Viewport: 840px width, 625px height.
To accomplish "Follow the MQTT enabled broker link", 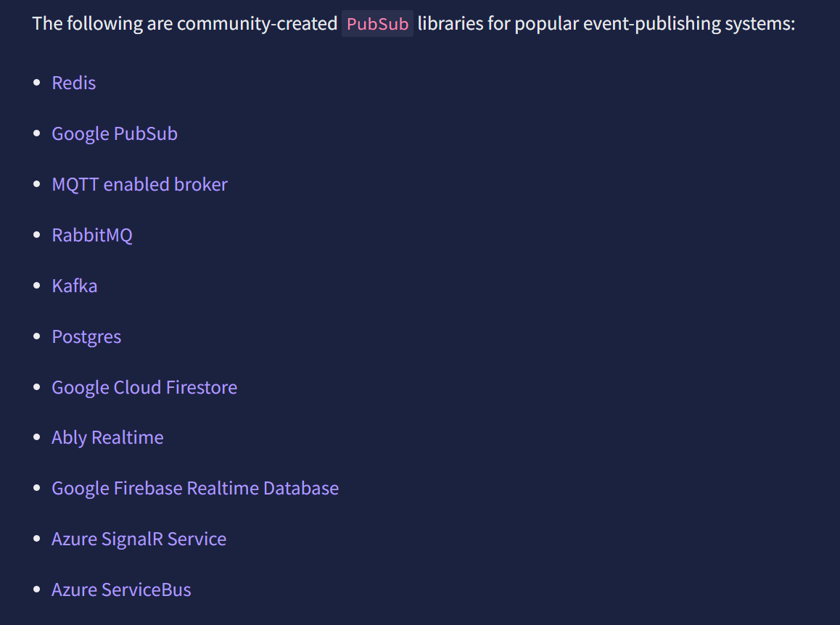I will pyautogui.click(x=140, y=184).
